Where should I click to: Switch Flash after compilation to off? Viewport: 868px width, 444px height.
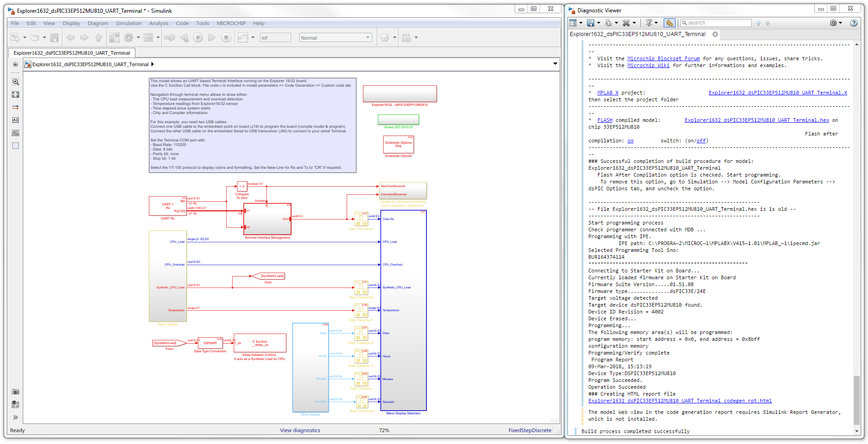[701, 141]
